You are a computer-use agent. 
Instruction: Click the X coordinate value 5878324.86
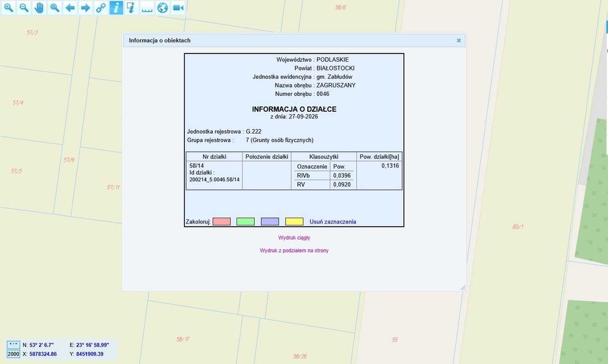tap(43, 354)
